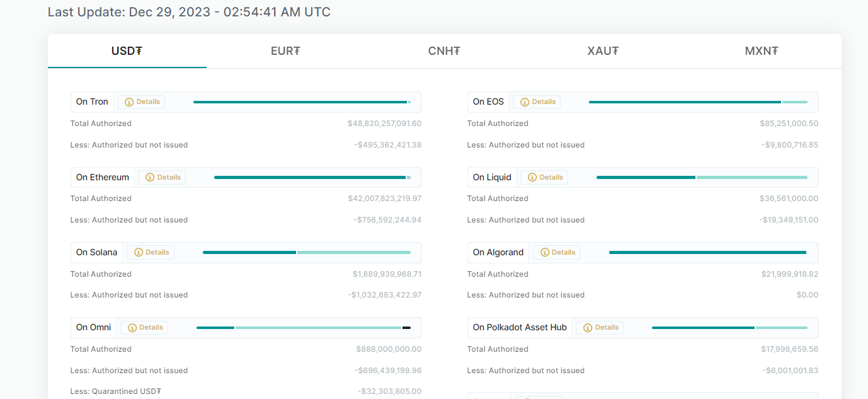Open the EUR₮ tab

tap(285, 51)
